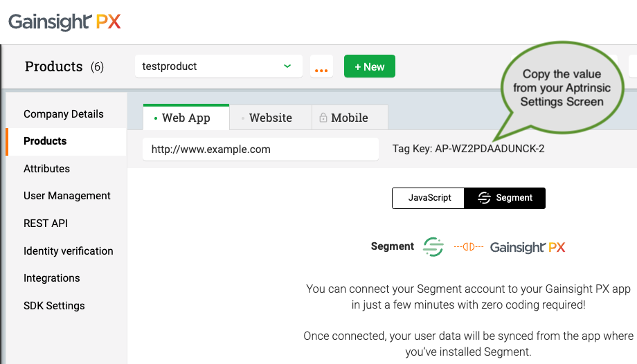Open the Mobile tab
637x364 pixels.
pyautogui.click(x=349, y=118)
